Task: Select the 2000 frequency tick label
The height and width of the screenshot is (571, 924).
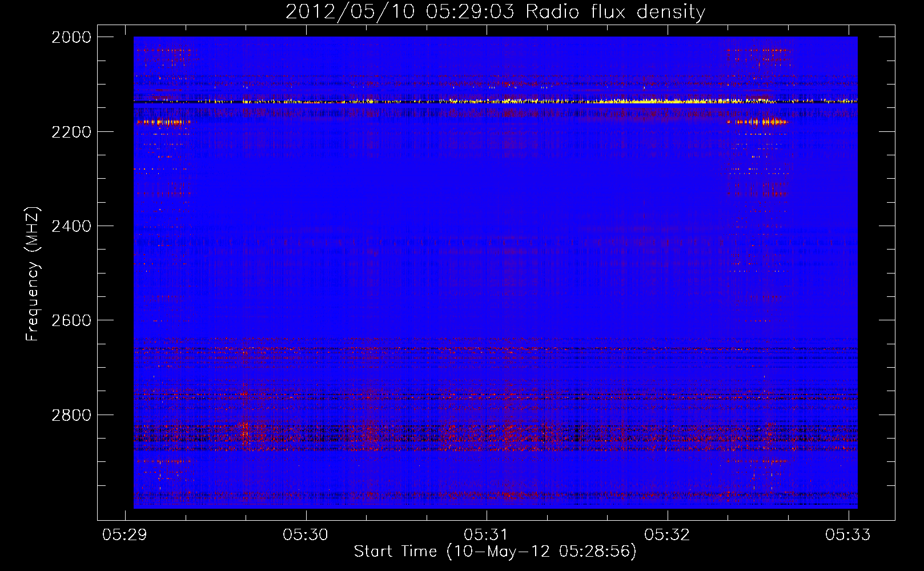Action: click(x=71, y=37)
